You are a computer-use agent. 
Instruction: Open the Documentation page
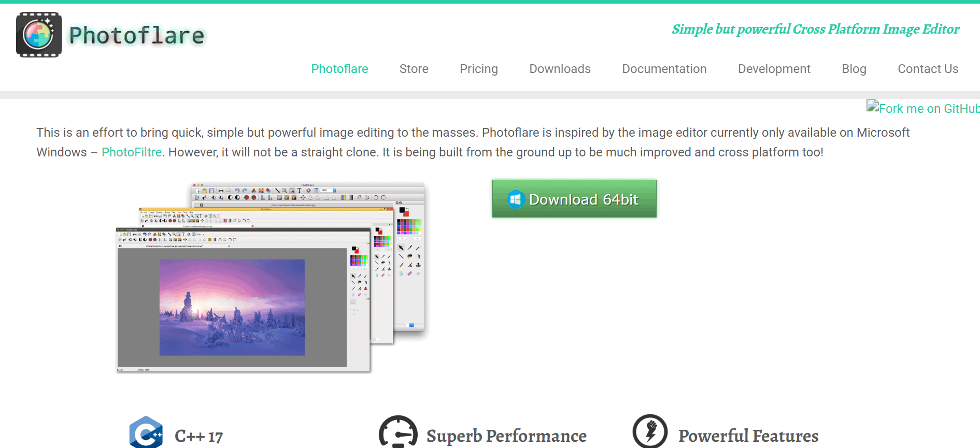[x=664, y=69]
